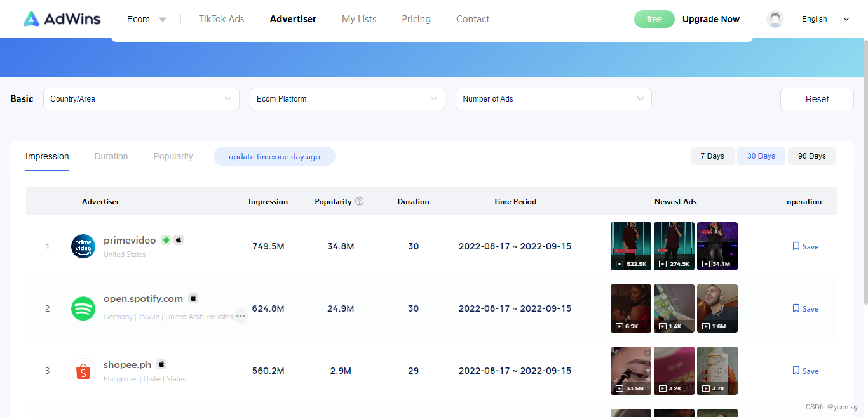The height and width of the screenshot is (417, 868).
Task: Click the update time:one day ago badge
Action: (275, 157)
